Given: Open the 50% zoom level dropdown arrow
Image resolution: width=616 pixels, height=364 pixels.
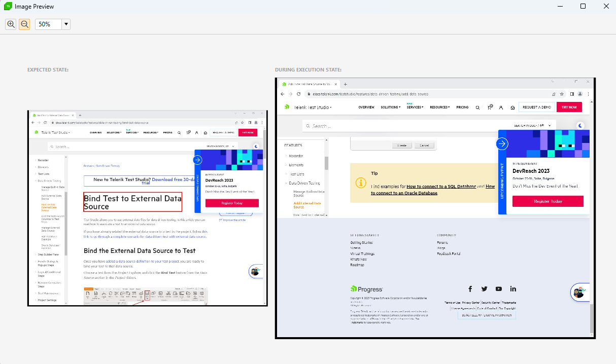Looking at the screenshot, I should pos(66,24).
